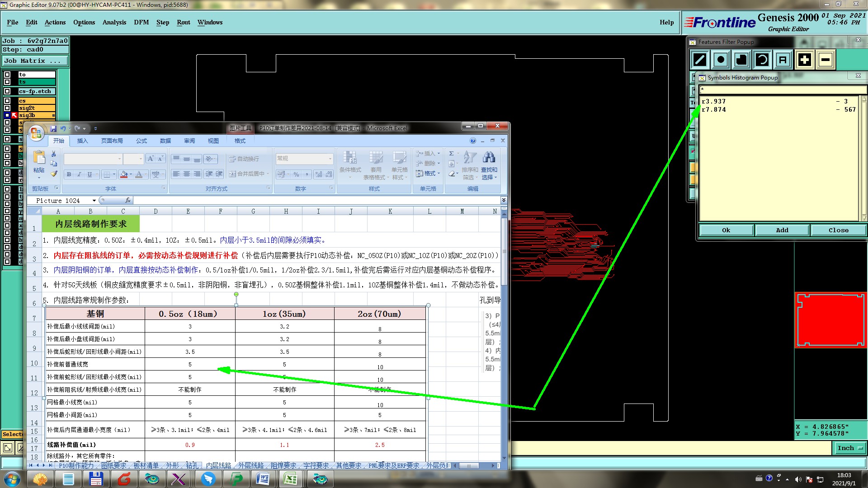
Task: Expand the Excel Name Box dropdown arrow
Action: point(94,201)
